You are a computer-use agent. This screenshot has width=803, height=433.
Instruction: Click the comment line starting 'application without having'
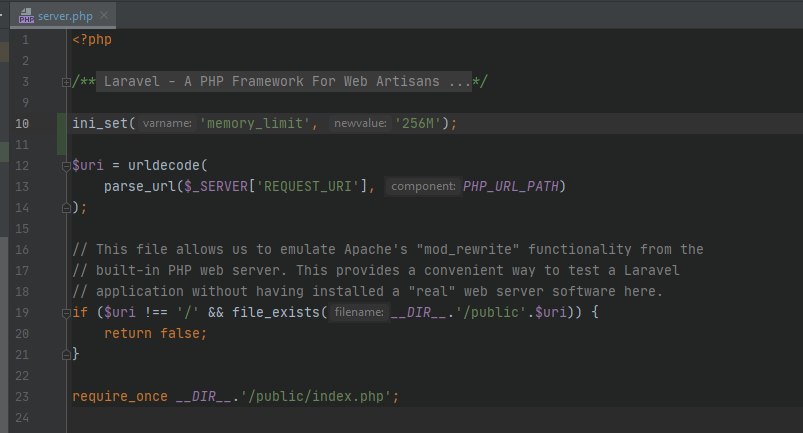click(368, 291)
